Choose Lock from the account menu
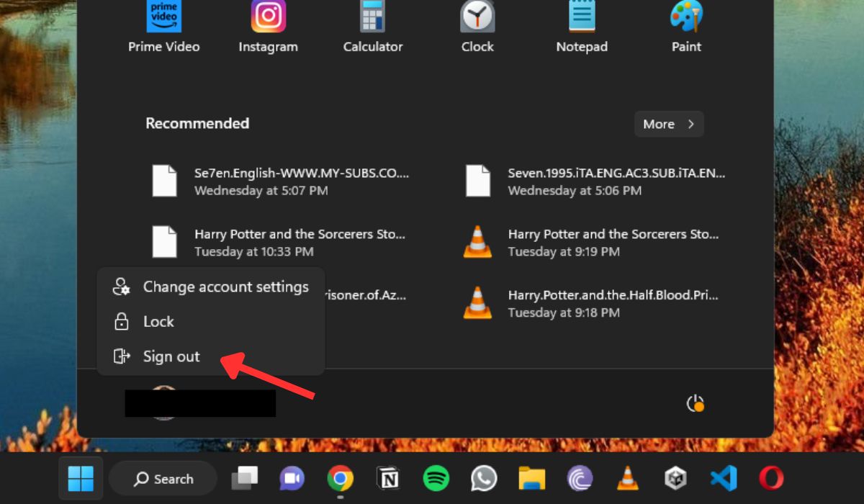 tap(159, 321)
